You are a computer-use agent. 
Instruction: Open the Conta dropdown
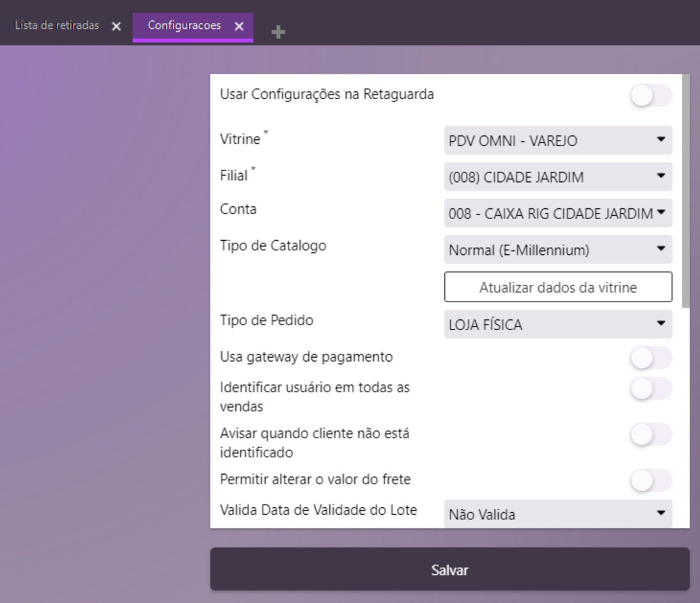(557, 213)
